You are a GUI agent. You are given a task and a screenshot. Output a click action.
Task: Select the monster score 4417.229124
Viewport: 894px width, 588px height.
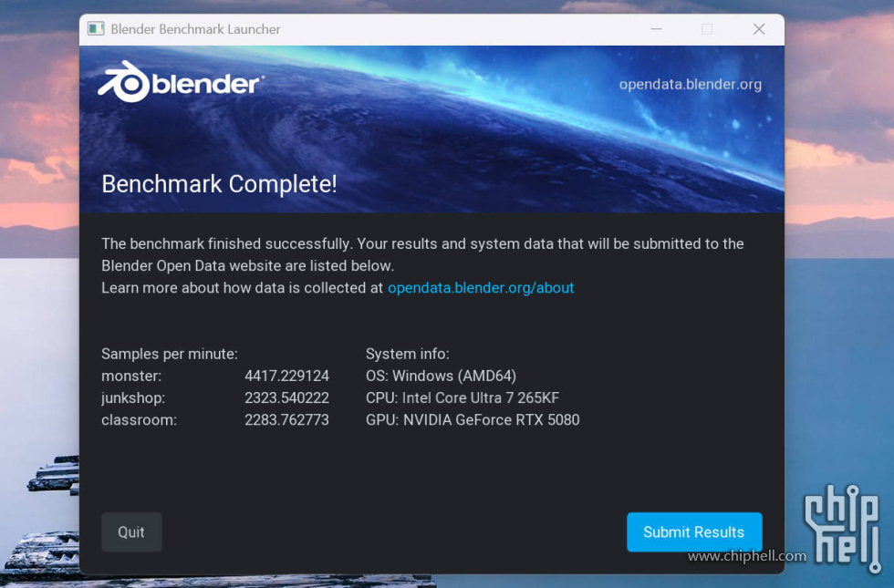pyautogui.click(x=286, y=376)
